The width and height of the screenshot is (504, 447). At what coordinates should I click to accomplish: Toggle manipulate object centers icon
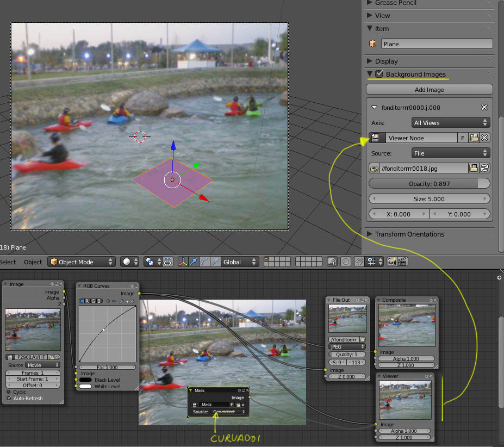[168, 262]
